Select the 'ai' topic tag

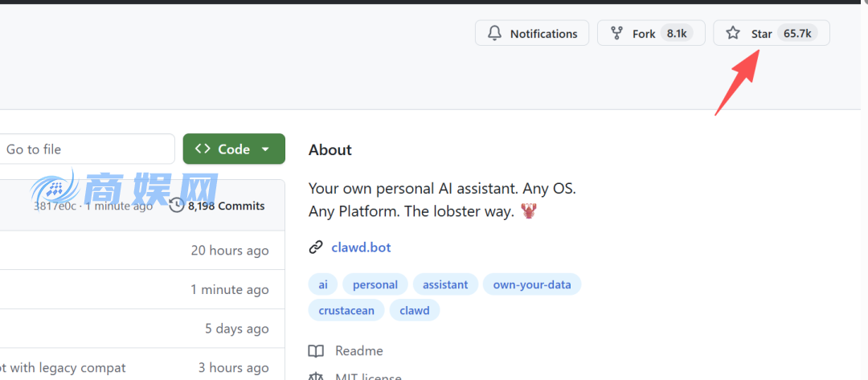(x=322, y=284)
